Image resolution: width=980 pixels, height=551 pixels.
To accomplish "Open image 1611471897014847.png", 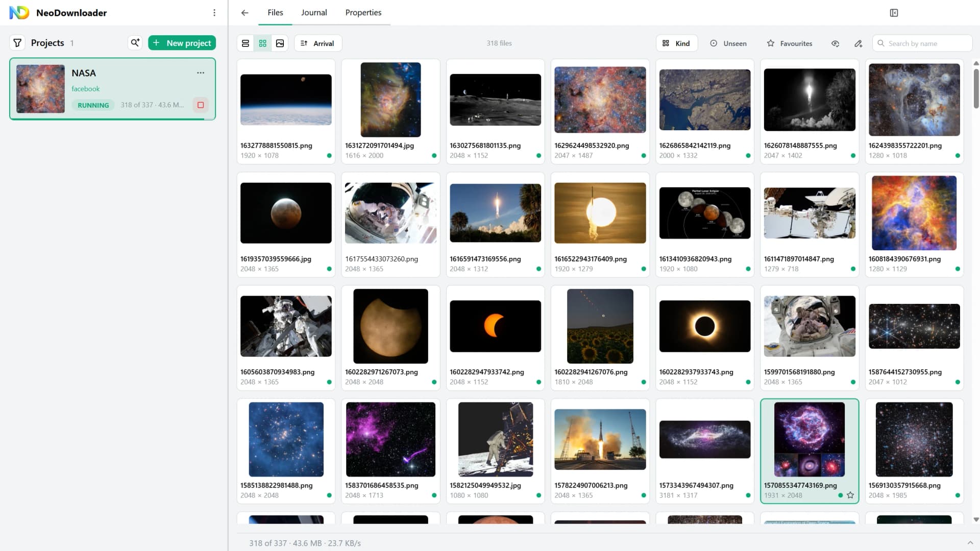I will coord(810,213).
